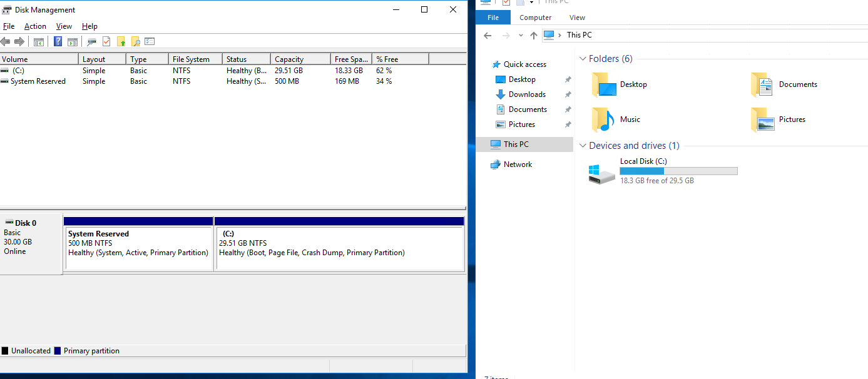Sort volumes by the Capacity column header
This screenshot has width=868, height=379.
click(300, 59)
